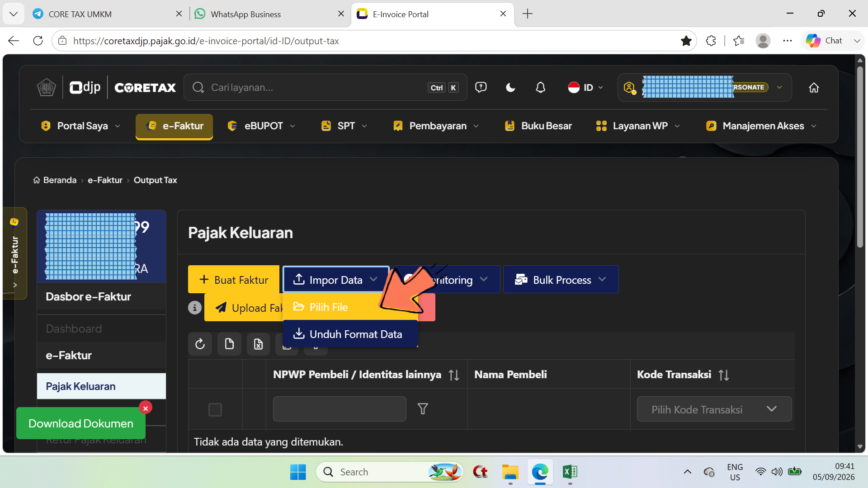868x488 pixels.
Task: Choose Unduh Format Data menu entry
Action: click(x=350, y=334)
